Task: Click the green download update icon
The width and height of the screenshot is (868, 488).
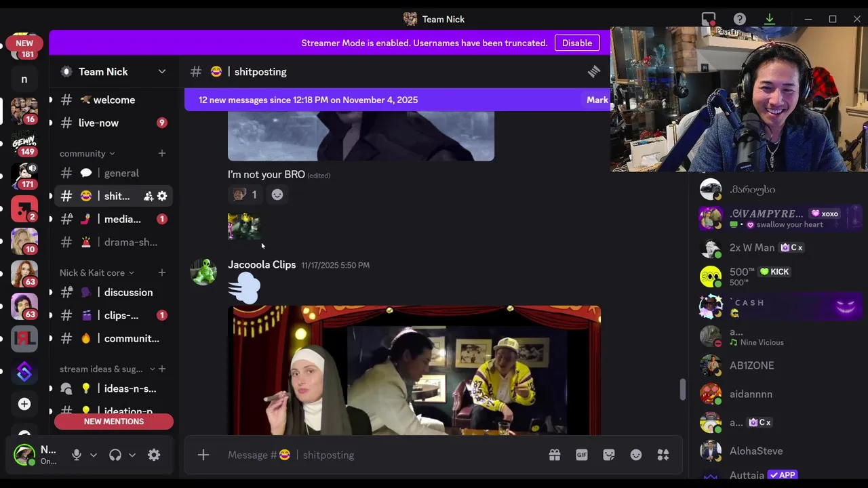Action: pos(770,19)
